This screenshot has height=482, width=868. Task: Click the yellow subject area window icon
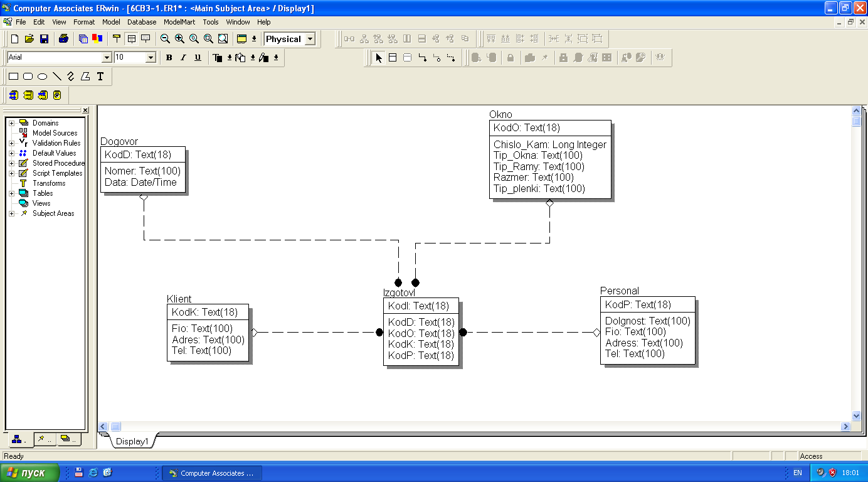click(x=242, y=39)
